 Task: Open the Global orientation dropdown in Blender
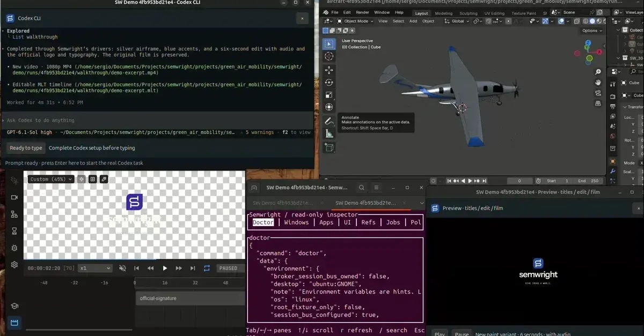coord(457,21)
